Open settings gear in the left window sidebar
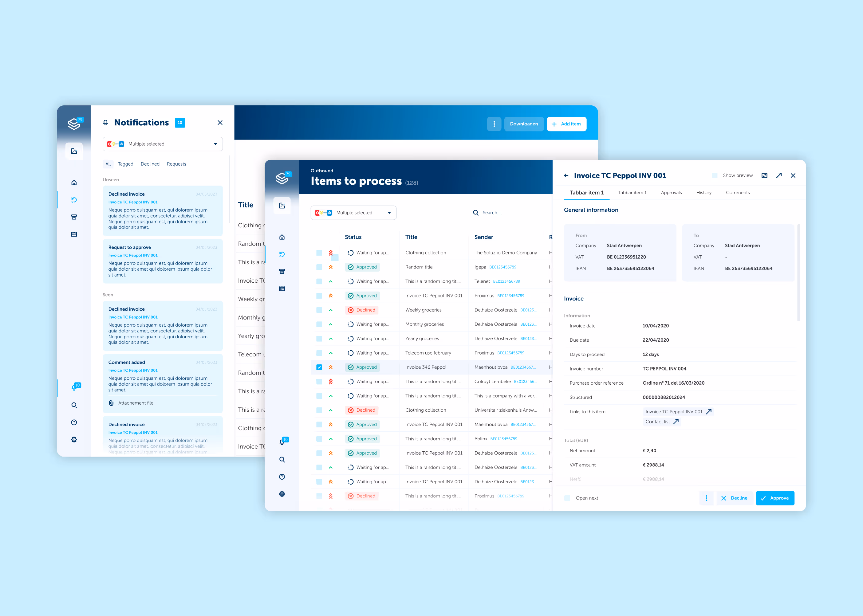Screen dimensions: 863x616 [x=74, y=440]
